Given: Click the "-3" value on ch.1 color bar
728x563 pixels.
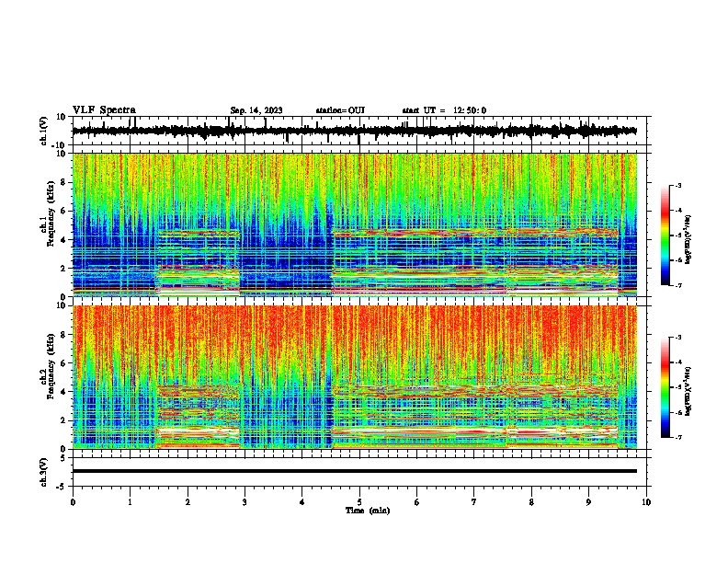Looking at the screenshot, I should point(678,185).
